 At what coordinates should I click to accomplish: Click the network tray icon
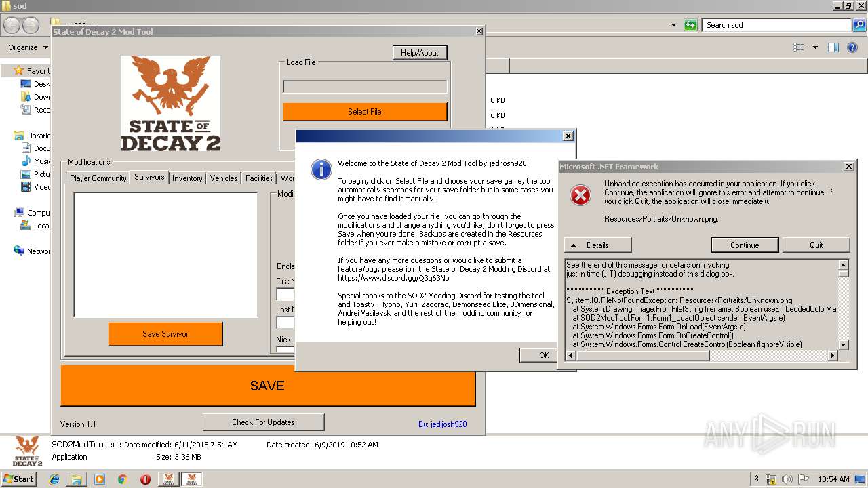(x=771, y=479)
